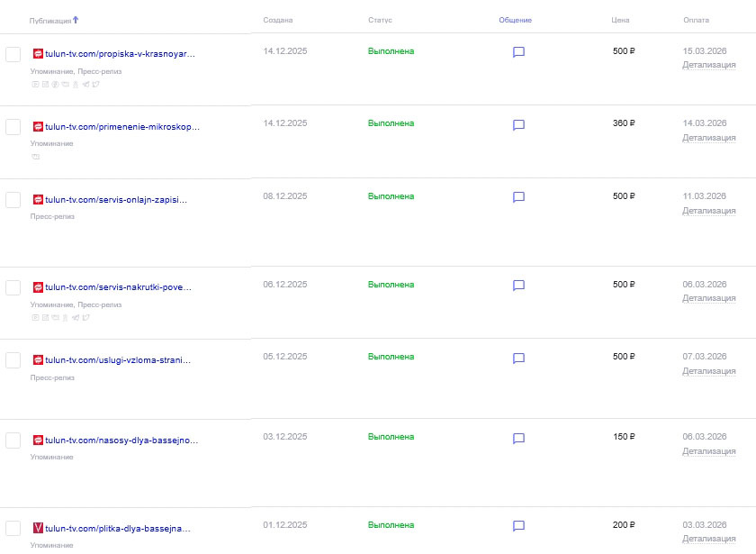Click the Цена column header

click(620, 20)
